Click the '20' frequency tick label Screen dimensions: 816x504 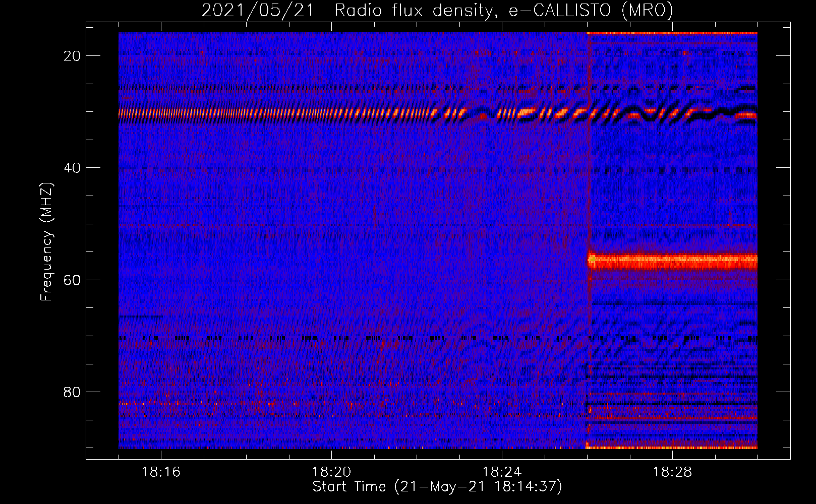(x=72, y=56)
